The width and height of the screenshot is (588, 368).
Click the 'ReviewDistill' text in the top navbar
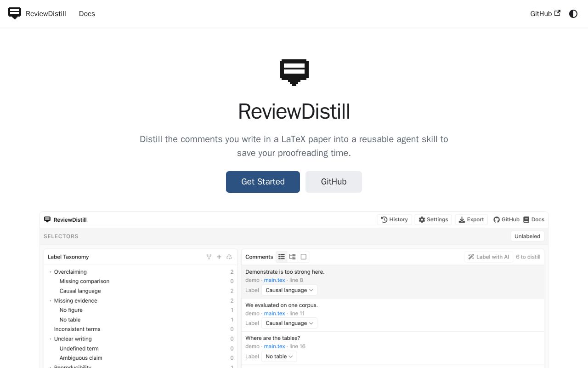point(46,14)
